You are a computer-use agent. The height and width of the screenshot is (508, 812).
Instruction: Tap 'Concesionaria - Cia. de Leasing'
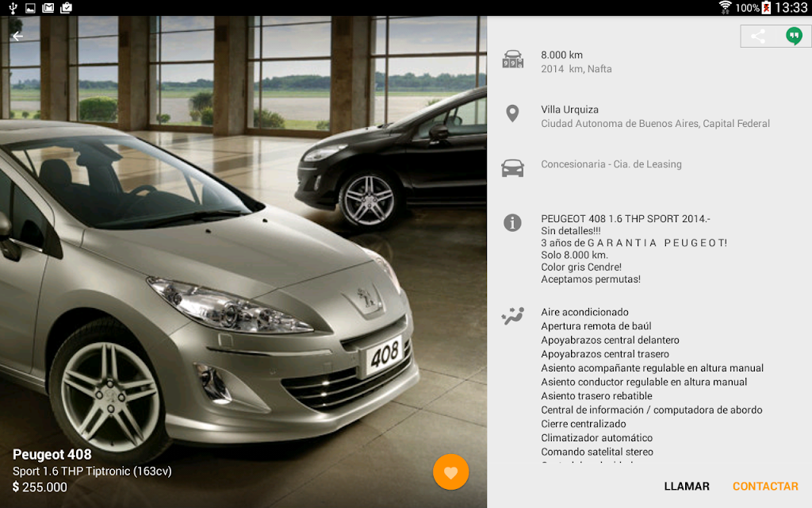coord(611,164)
